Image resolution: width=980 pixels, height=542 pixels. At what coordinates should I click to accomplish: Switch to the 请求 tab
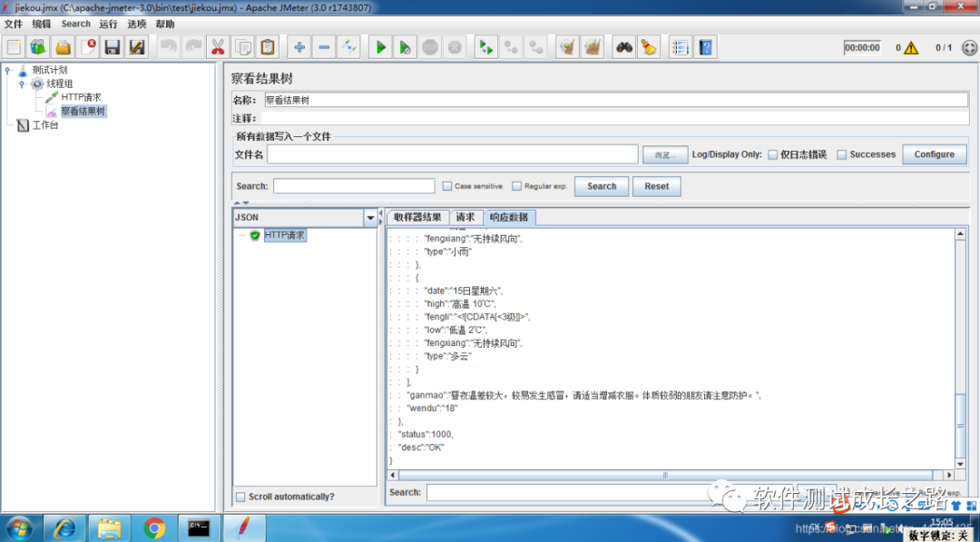tap(465, 217)
